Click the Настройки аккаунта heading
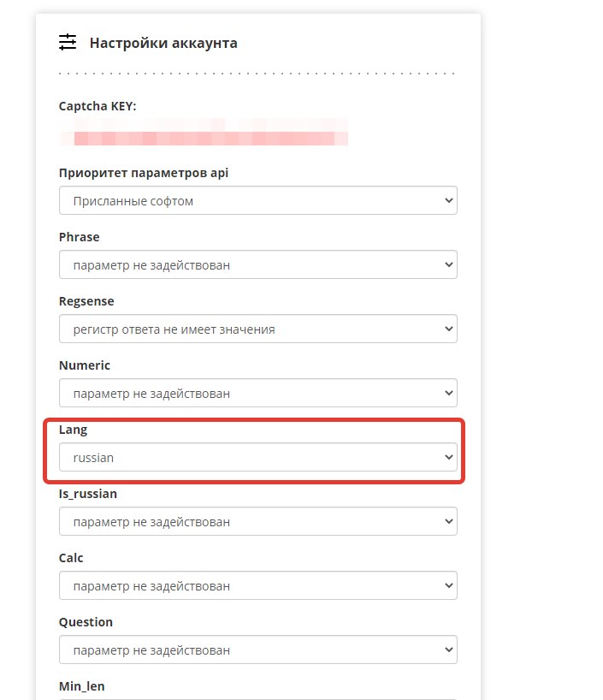603x700 pixels. pos(163,43)
